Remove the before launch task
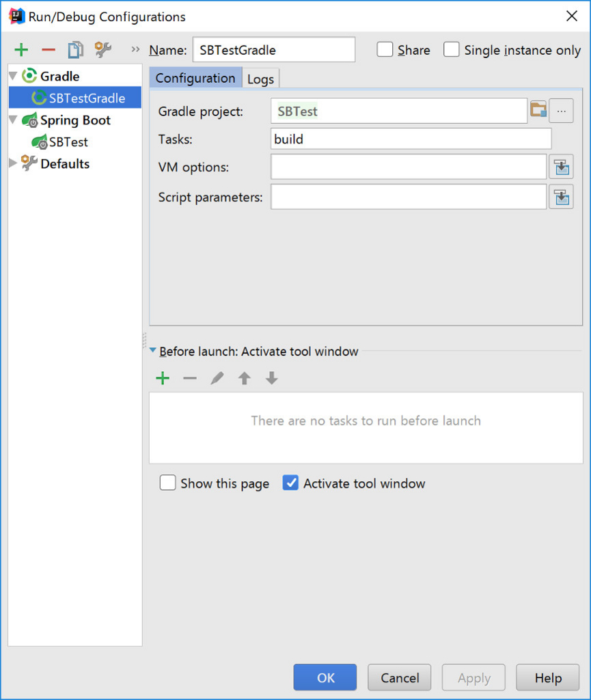The image size is (591, 700). click(190, 378)
